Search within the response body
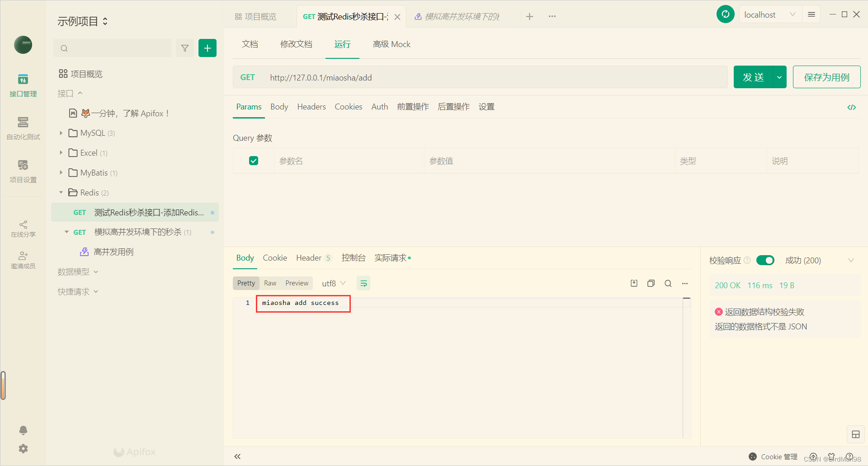Screen dimensions: 868x466 tap(668, 283)
